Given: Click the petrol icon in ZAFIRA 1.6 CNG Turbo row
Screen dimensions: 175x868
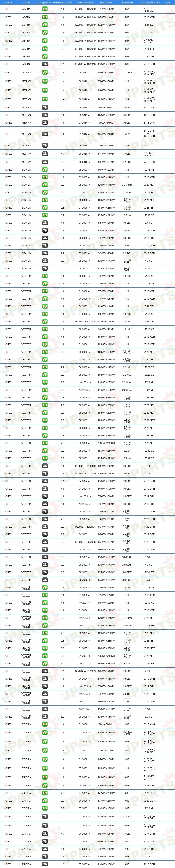Looking at the screenshot, I should pyautogui.click(x=45, y=733).
